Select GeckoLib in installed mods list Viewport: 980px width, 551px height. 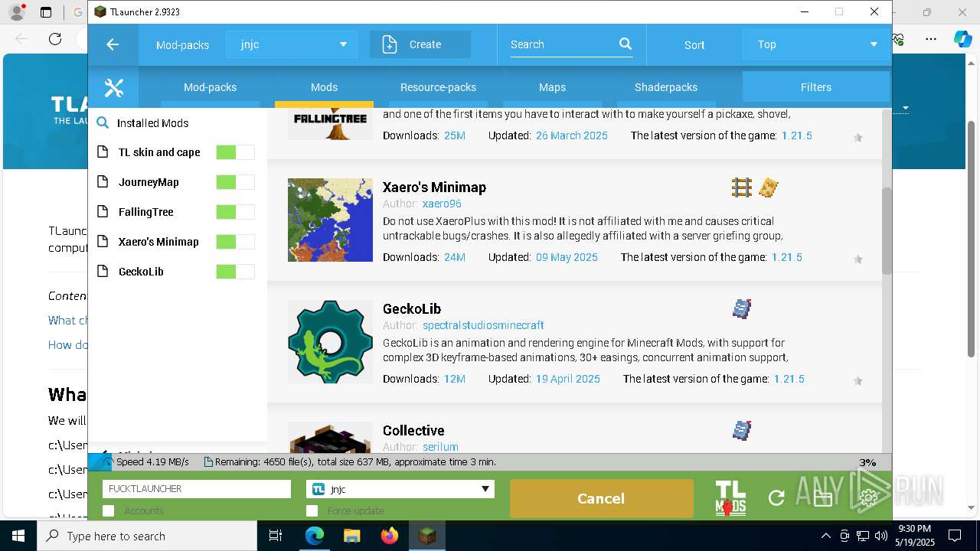click(x=141, y=272)
